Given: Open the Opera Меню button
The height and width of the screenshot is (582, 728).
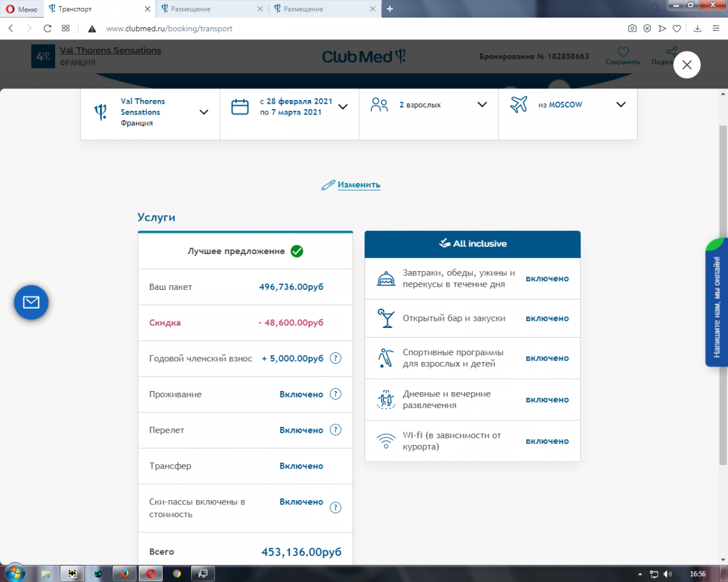Looking at the screenshot, I should pyautogui.click(x=21, y=9).
